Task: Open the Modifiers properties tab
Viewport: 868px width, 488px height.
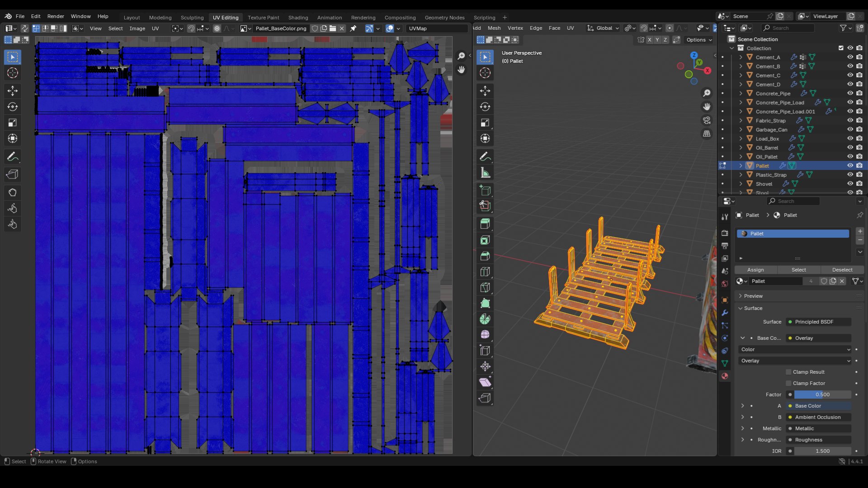Action: pyautogui.click(x=725, y=313)
